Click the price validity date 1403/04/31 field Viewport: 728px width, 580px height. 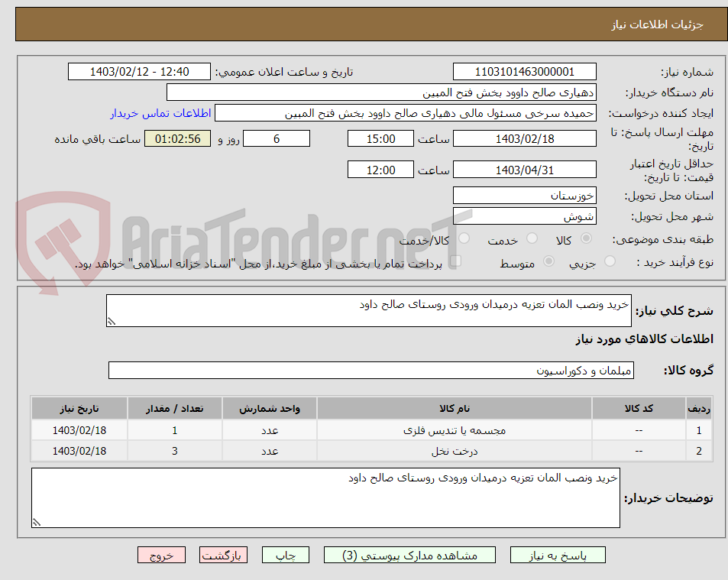(x=525, y=170)
